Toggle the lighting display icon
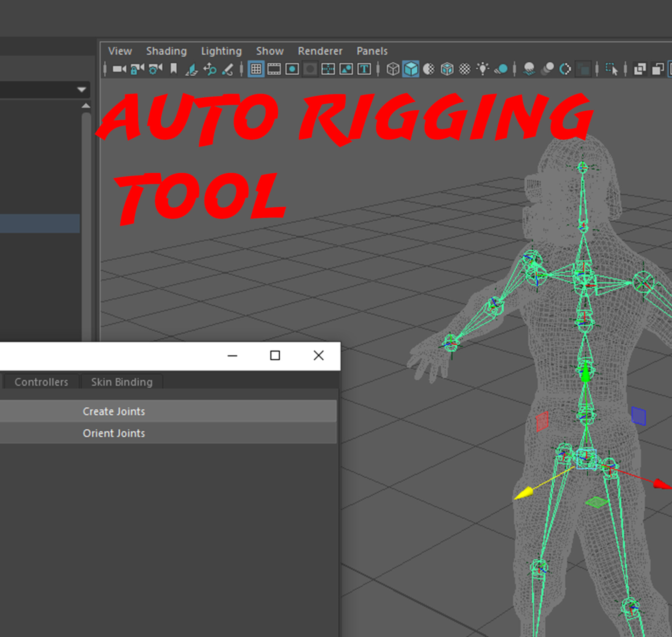 [x=483, y=69]
